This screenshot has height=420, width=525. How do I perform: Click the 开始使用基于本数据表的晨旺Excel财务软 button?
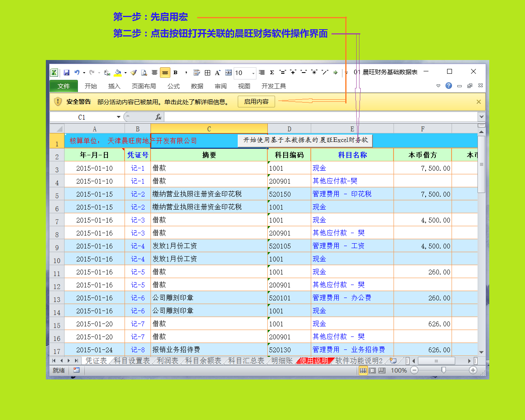pyautogui.click(x=305, y=140)
